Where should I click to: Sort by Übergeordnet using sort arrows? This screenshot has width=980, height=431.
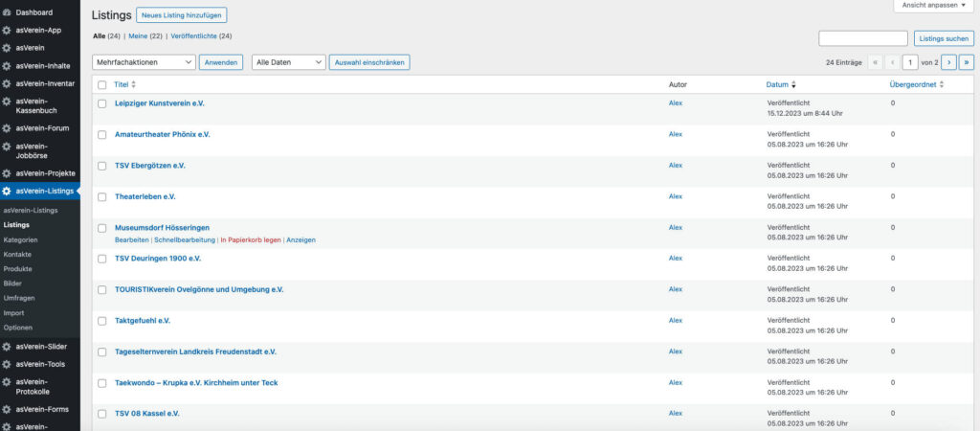pos(942,84)
